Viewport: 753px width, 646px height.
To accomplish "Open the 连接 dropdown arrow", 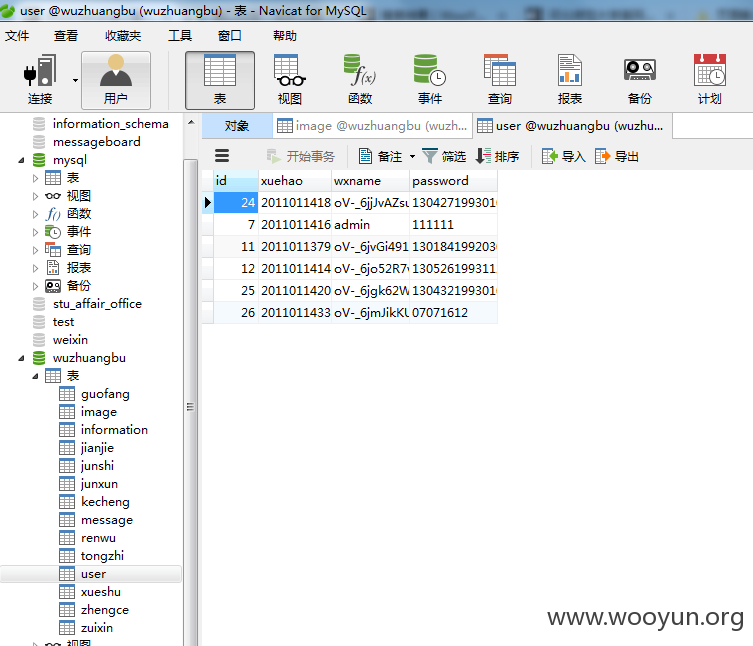I will (75, 80).
